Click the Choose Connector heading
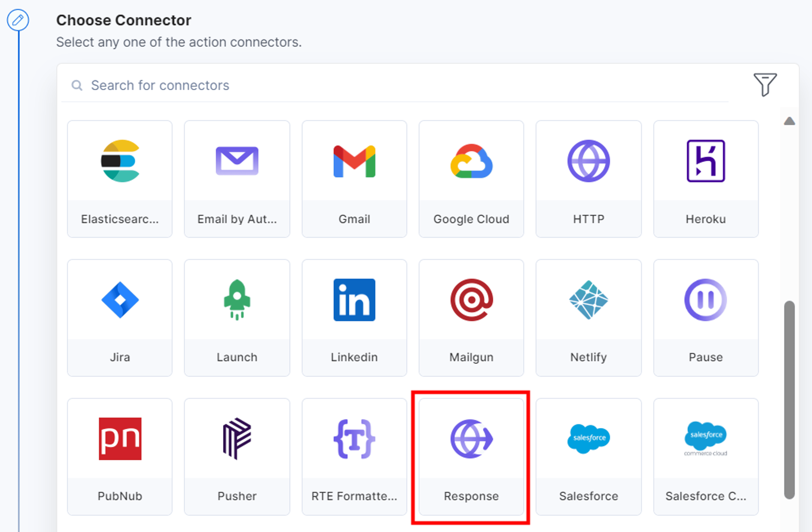This screenshot has height=532, width=812. (x=123, y=20)
